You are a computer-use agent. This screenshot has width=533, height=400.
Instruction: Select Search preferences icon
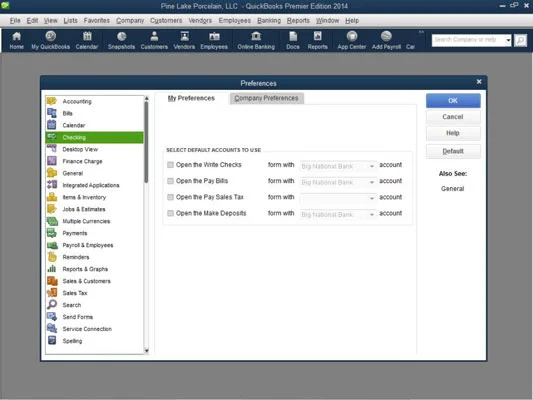click(x=52, y=305)
